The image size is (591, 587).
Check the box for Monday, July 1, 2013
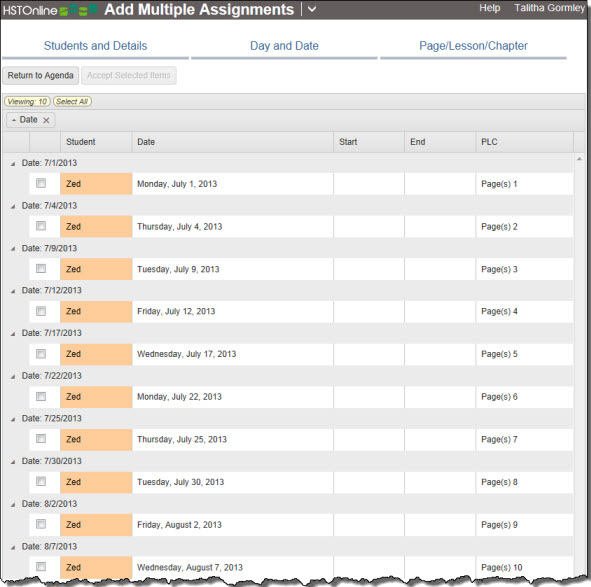tap(41, 183)
